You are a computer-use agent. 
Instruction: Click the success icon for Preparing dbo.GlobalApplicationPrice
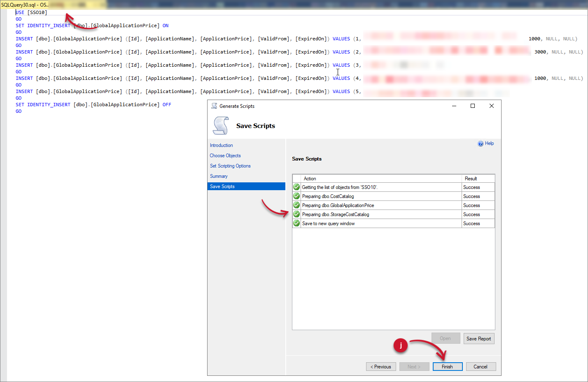point(296,205)
